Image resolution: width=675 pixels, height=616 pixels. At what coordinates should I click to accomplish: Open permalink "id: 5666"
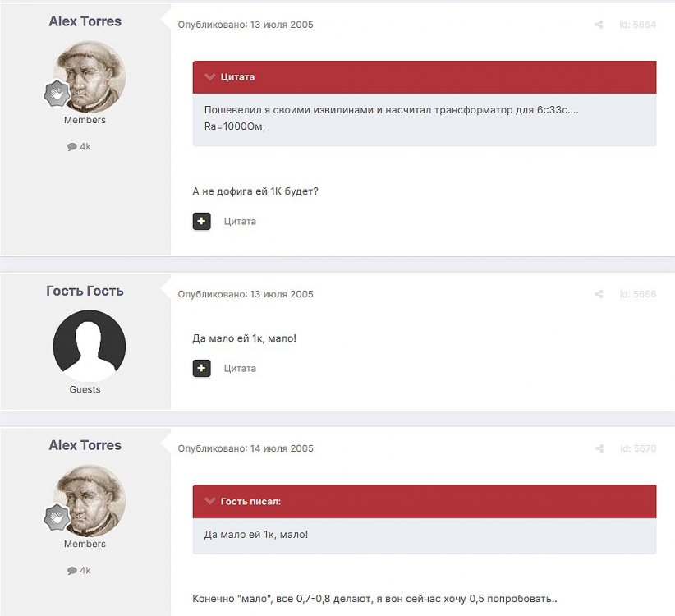(637, 294)
